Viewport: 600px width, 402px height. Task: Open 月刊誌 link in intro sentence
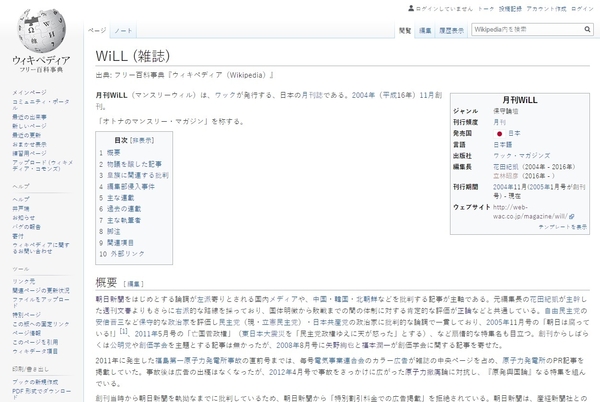(x=312, y=95)
